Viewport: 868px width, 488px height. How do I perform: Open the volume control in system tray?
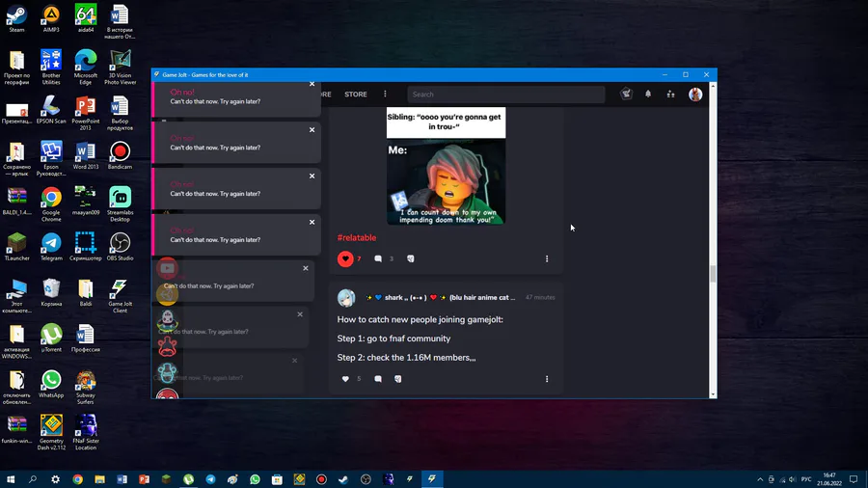(x=792, y=479)
